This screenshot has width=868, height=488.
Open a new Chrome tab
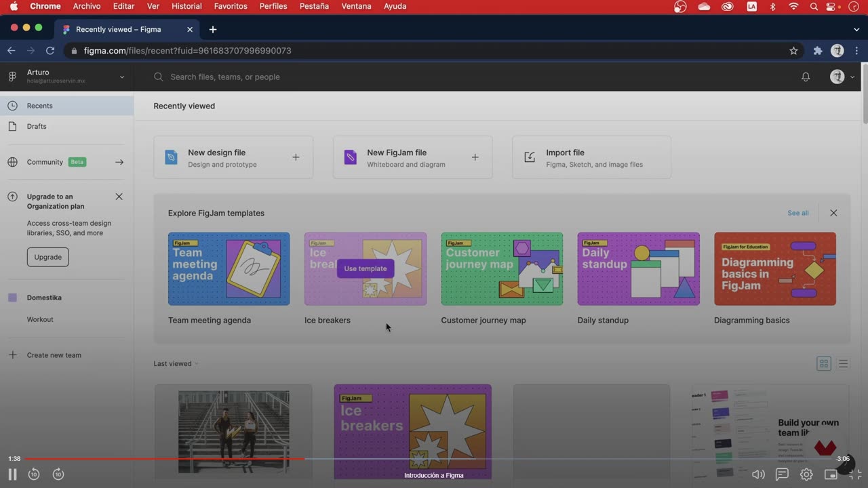coord(213,29)
